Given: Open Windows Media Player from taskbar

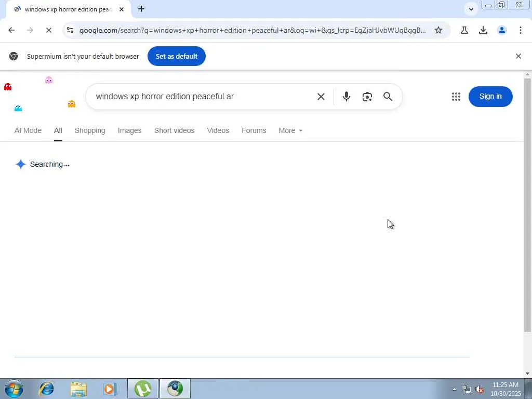Looking at the screenshot, I should click(110, 389).
